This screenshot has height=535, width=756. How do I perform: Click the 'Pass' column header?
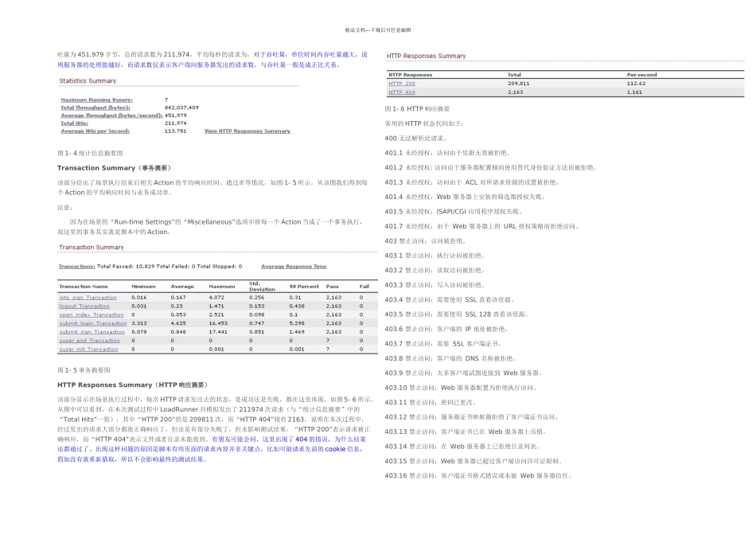click(332, 287)
